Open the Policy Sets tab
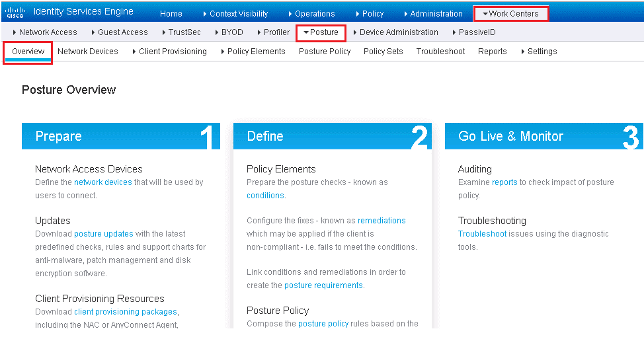 pos(383,52)
